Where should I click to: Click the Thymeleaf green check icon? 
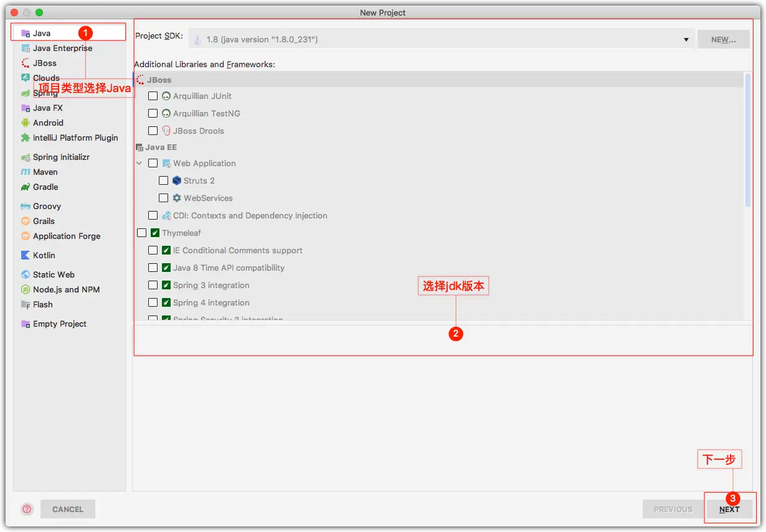tap(155, 233)
